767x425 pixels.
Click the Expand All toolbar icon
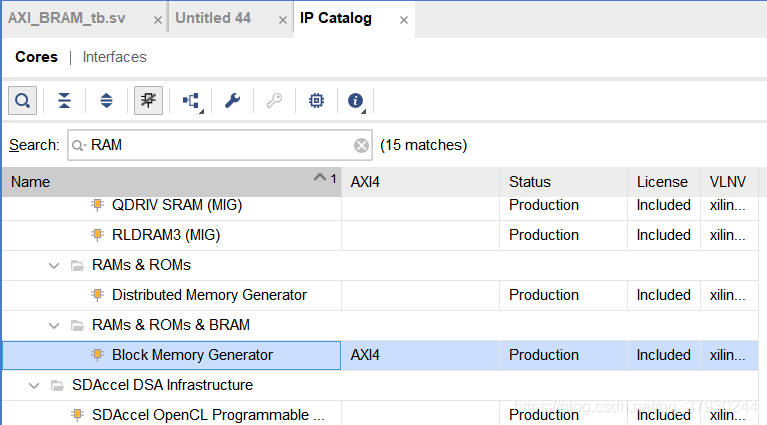tap(107, 101)
